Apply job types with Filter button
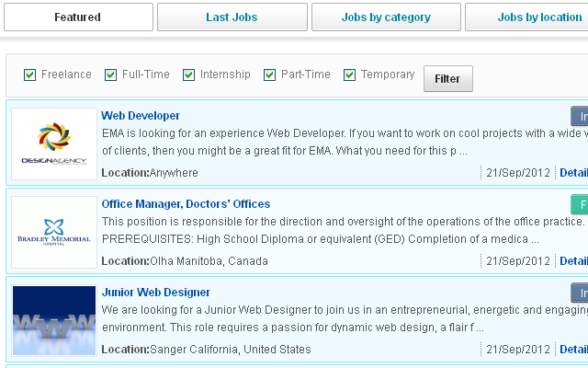This screenshot has width=588, height=368. point(448,78)
